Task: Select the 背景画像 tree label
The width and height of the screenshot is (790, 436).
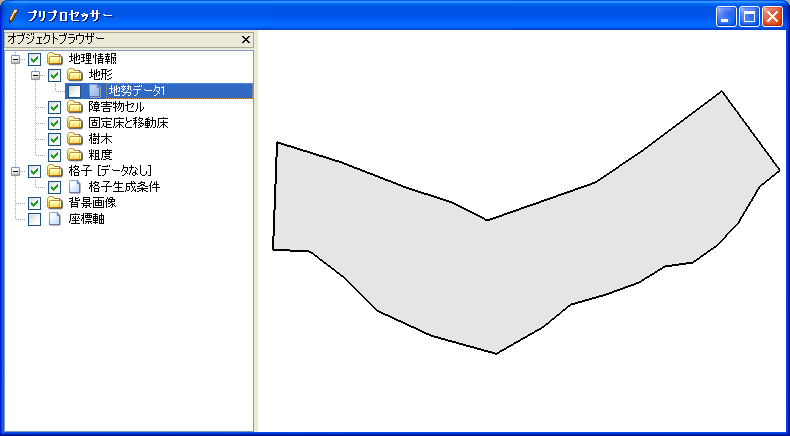Action: pyautogui.click(x=93, y=203)
